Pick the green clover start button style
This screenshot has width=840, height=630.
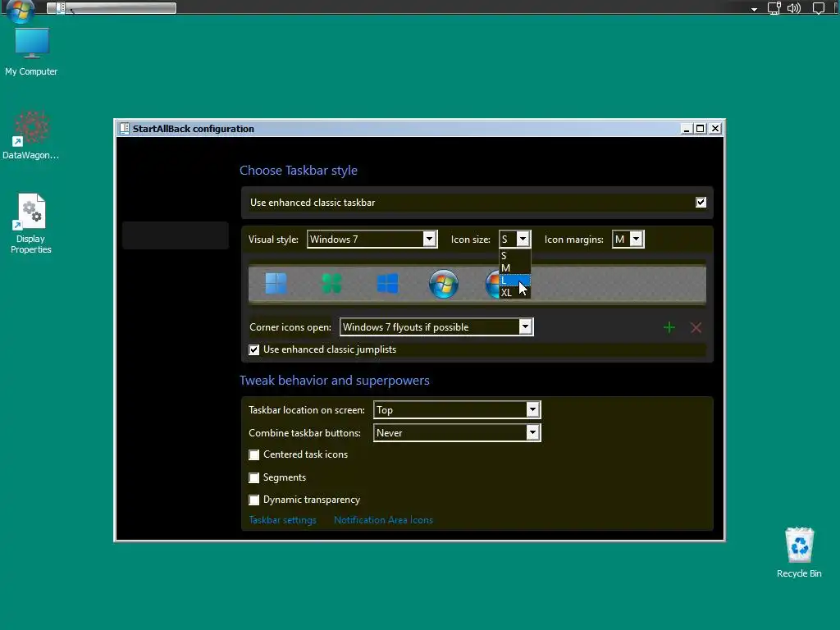pyautogui.click(x=331, y=283)
